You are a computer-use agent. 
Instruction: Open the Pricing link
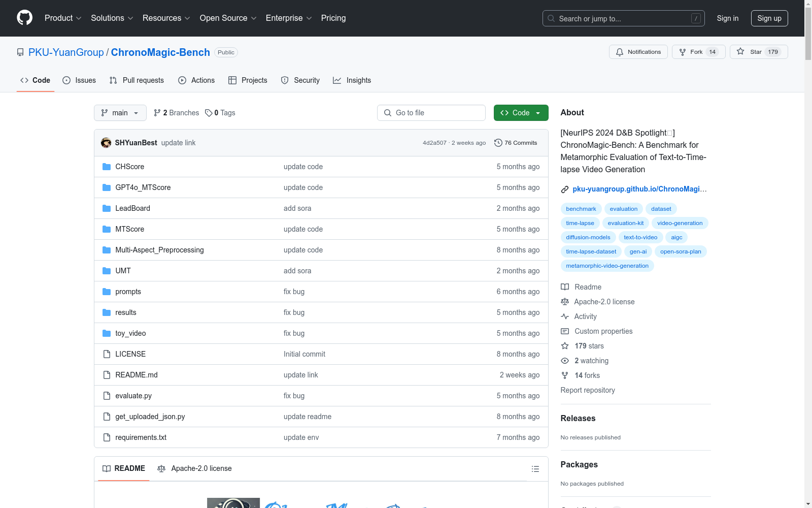(x=333, y=18)
